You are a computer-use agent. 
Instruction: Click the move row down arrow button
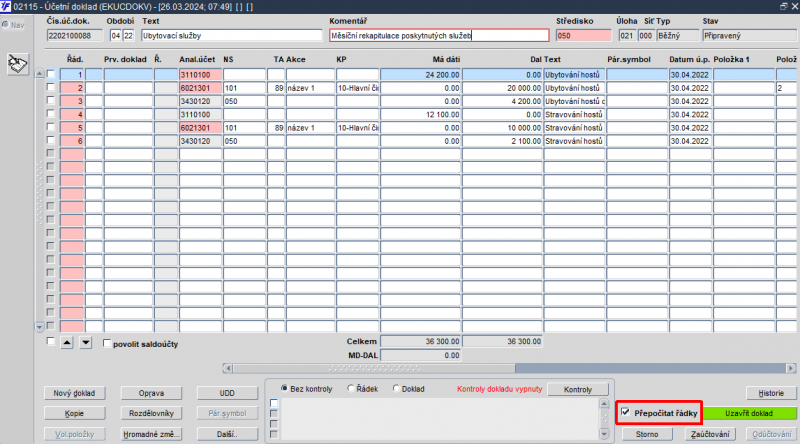click(x=86, y=343)
